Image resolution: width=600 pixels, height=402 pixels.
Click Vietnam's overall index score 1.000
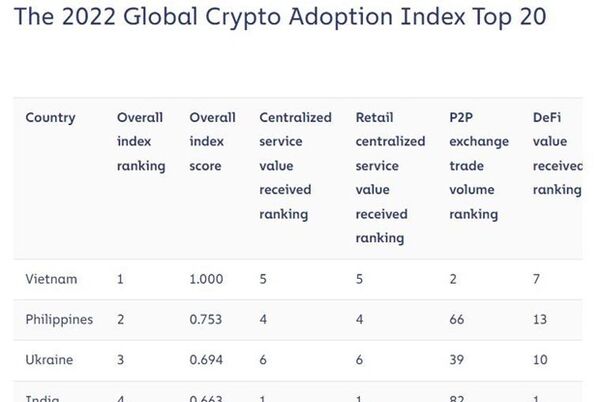(206, 279)
